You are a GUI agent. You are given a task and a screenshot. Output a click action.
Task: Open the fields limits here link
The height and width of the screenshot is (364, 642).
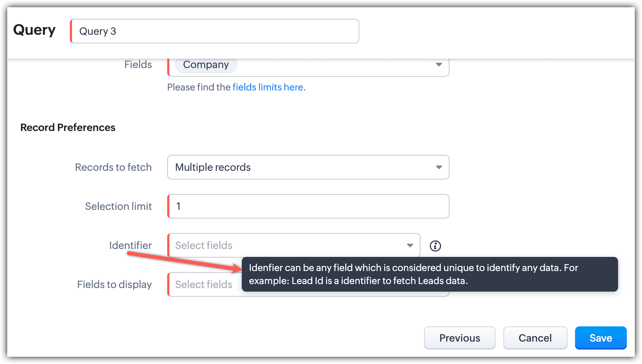pos(267,87)
